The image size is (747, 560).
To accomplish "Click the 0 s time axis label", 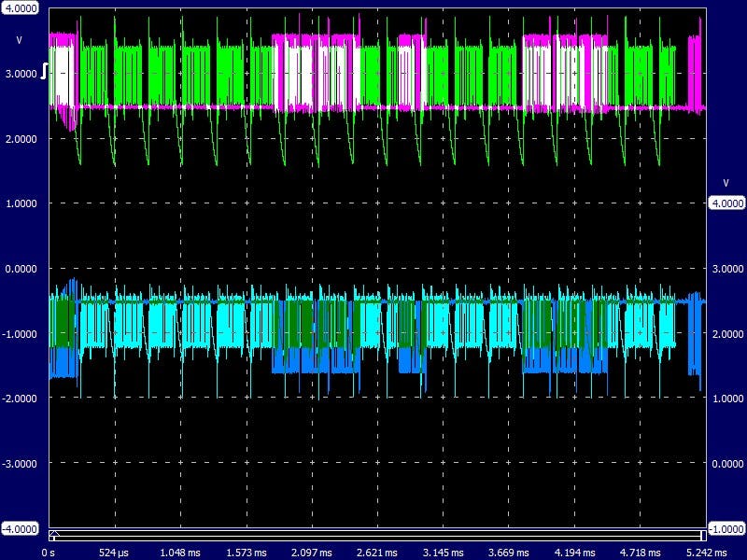I will click(x=49, y=552).
